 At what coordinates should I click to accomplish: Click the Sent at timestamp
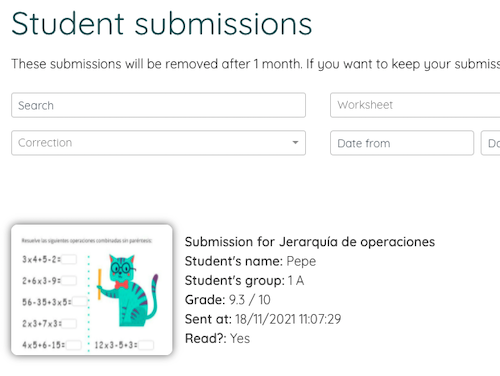[x=288, y=319]
